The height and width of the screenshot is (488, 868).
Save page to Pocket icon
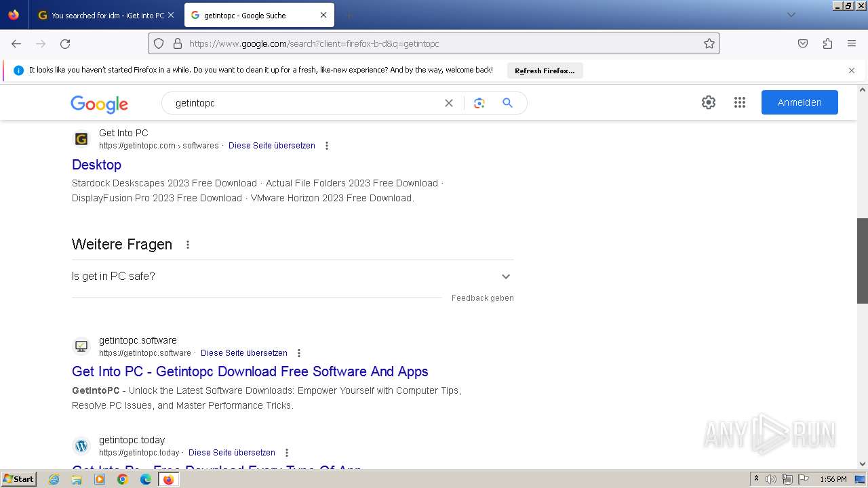[803, 43]
